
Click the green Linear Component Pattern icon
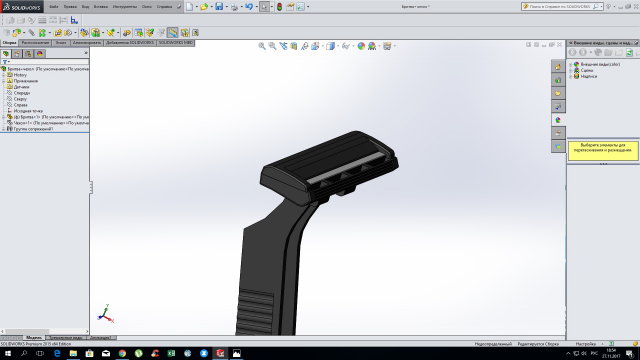(x=42, y=33)
